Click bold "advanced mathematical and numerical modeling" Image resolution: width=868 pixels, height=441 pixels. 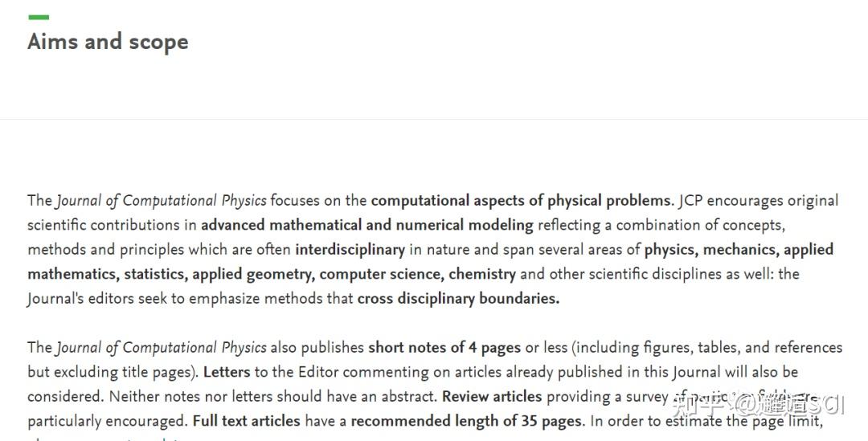click(367, 225)
